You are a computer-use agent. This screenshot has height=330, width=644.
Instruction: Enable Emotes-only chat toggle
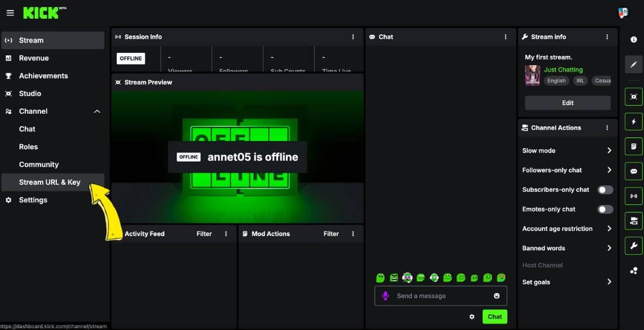[605, 209]
